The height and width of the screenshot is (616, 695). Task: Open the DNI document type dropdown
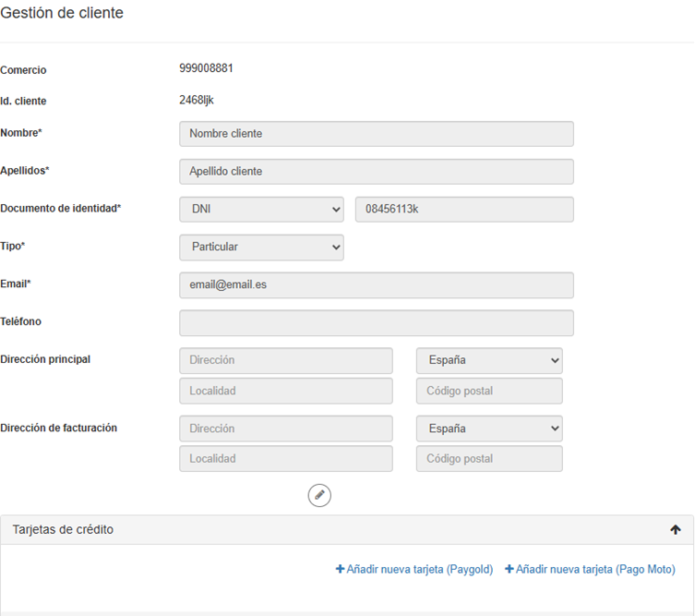pos(261,210)
